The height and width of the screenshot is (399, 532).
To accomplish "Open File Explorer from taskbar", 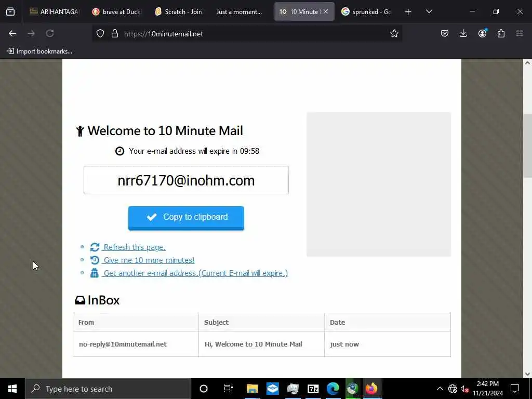I will coord(252,389).
